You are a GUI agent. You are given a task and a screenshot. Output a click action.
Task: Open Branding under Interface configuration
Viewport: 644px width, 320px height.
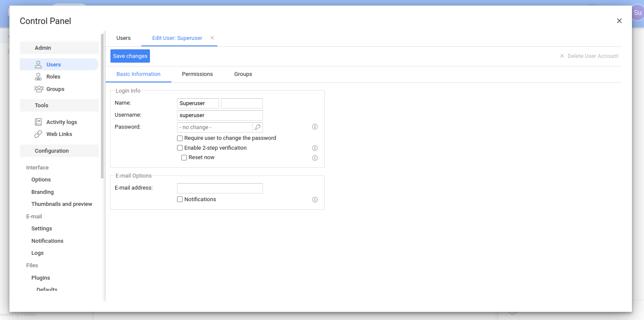(43, 192)
